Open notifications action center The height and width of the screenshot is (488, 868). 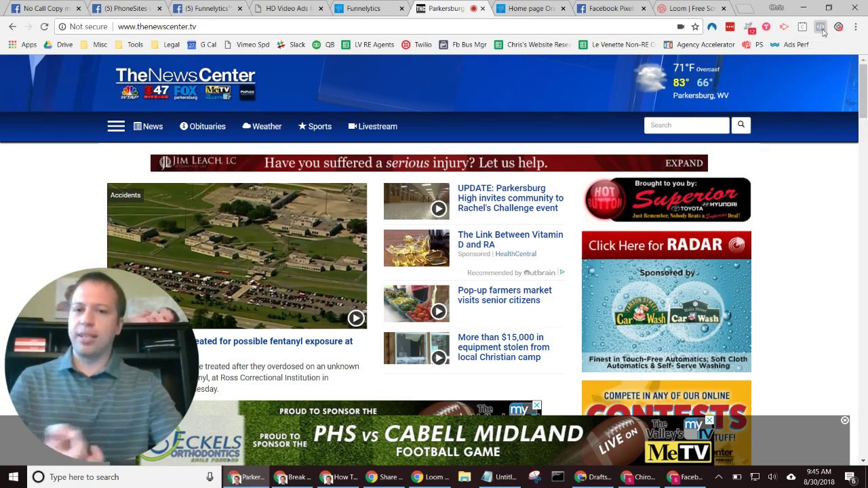coord(850,476)
